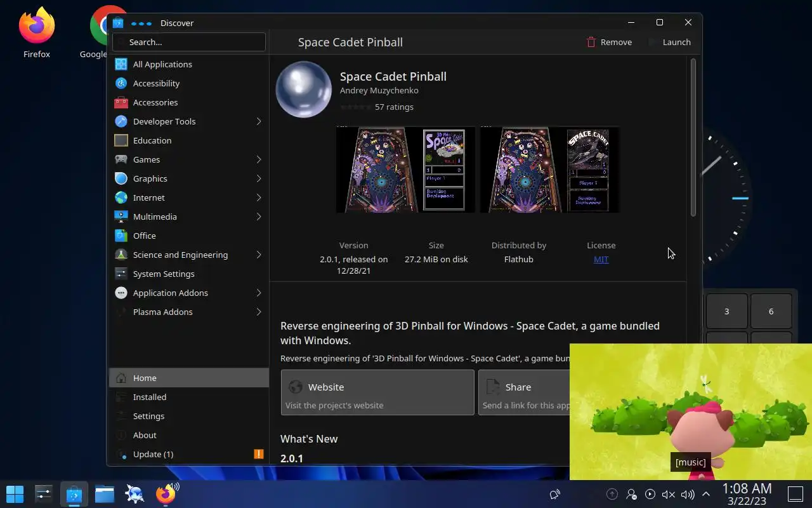Open the Developer Tools category icon

[121, 121]
